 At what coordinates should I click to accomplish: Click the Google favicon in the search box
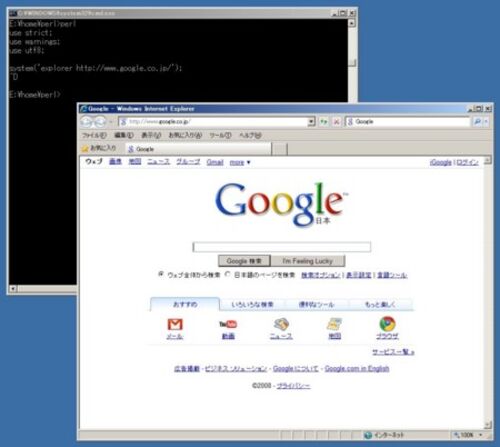pos(350,122)
